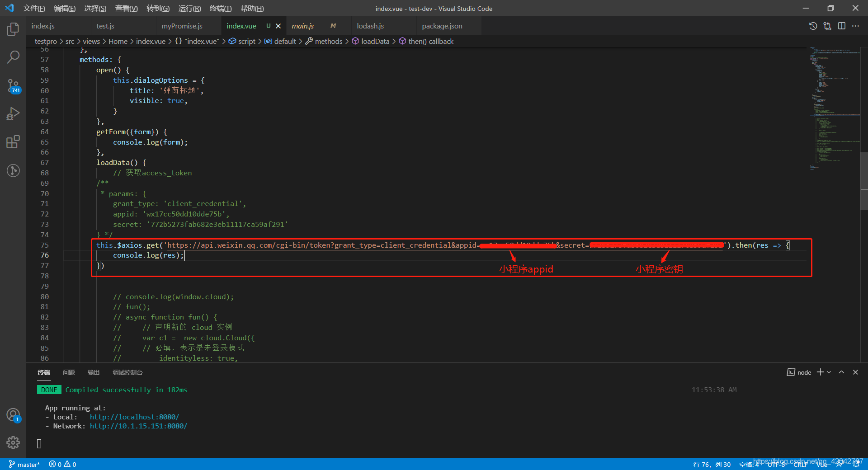Select the 终端 panel tab
This screenshot has width=868, height=470.
[44, 372]
